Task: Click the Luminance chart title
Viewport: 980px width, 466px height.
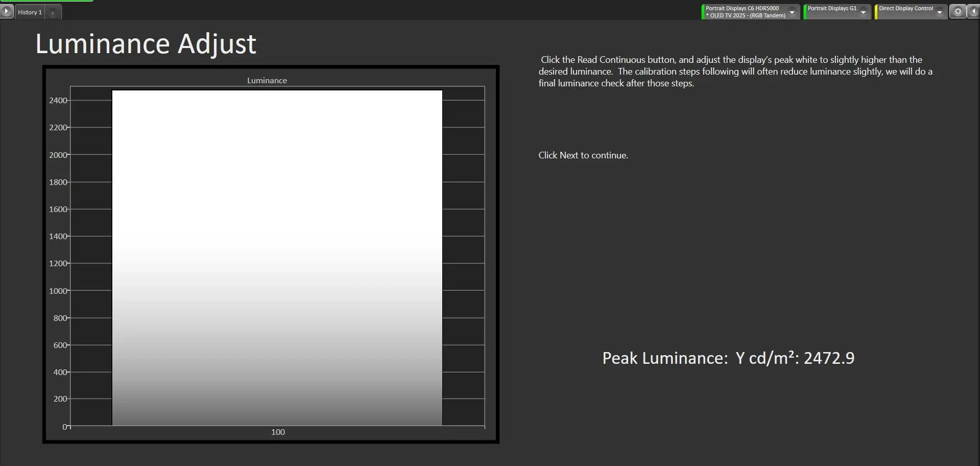Action: (267, 81)
